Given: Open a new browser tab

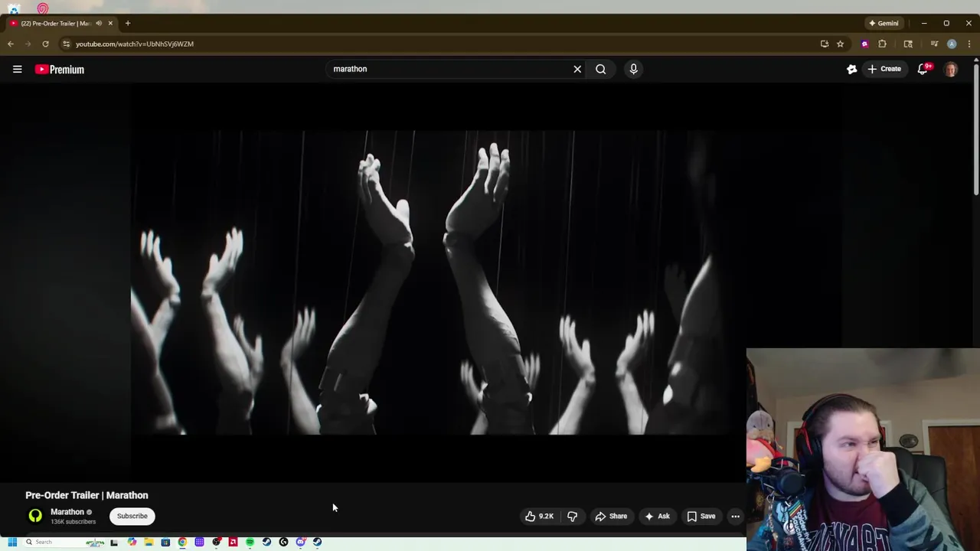Looking at the screenshot, I should [128, 23].
